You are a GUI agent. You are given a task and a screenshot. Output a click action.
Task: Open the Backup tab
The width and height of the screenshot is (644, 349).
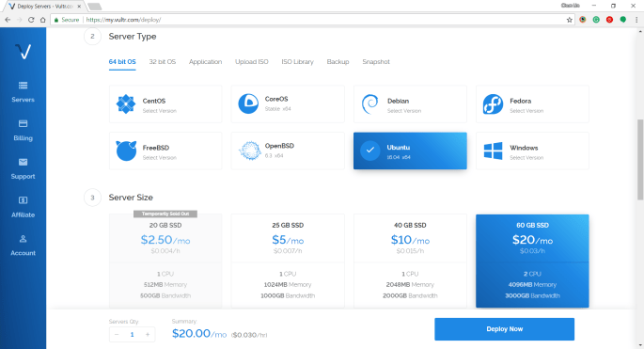tap(338, 62)
